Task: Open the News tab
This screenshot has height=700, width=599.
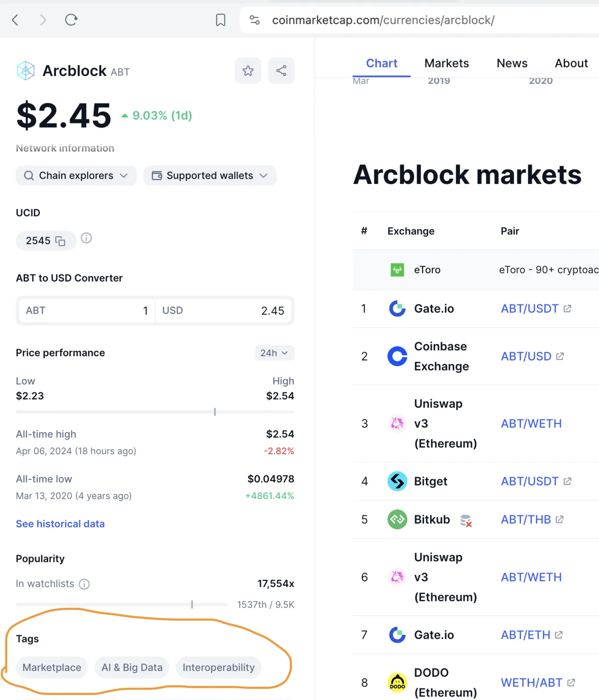Action: pos(512,63)
